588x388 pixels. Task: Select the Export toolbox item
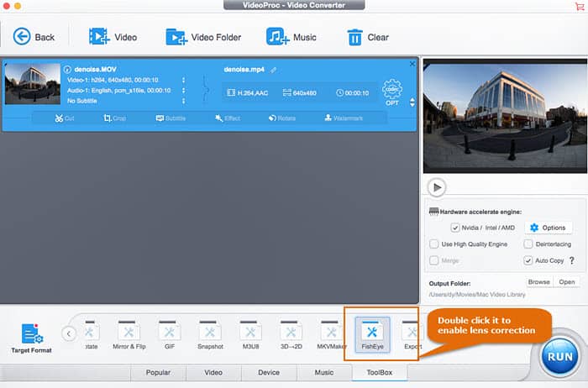pos(412,335)
